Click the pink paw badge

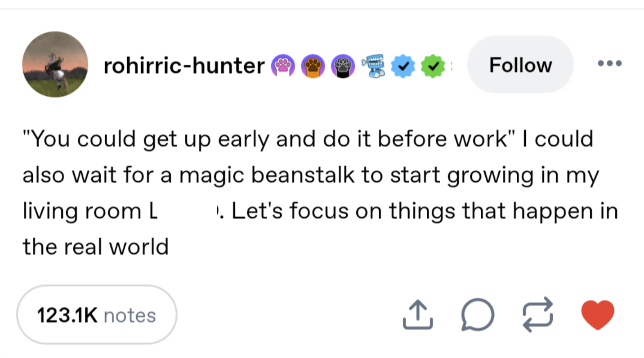tap(282, 67)
